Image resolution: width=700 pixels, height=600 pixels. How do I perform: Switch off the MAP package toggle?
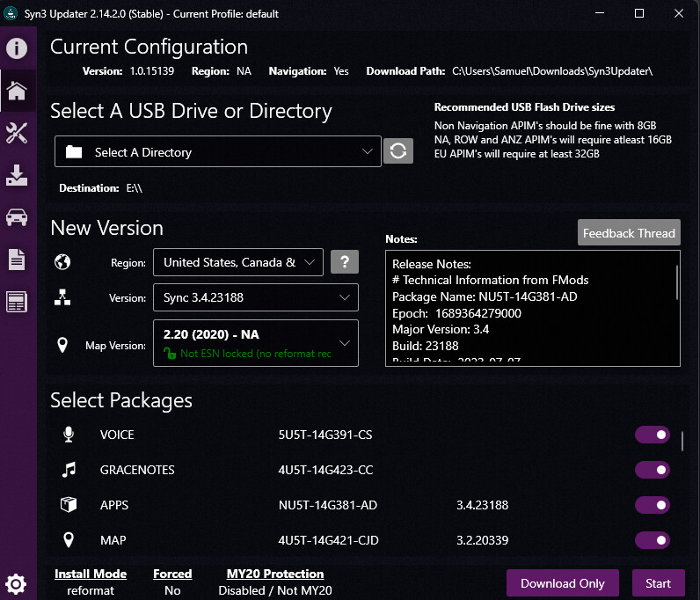tap(652, 540)
